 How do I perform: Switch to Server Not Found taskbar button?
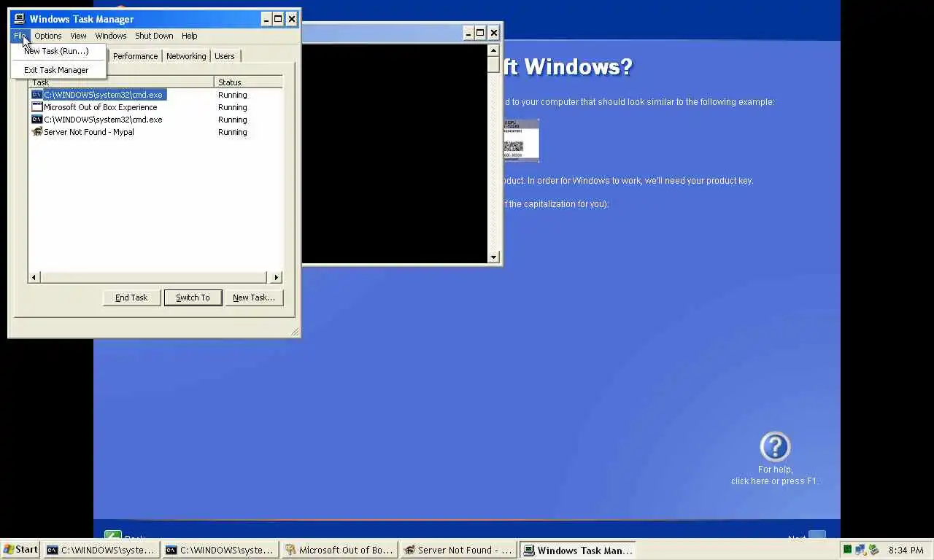(x=458, y=551)
